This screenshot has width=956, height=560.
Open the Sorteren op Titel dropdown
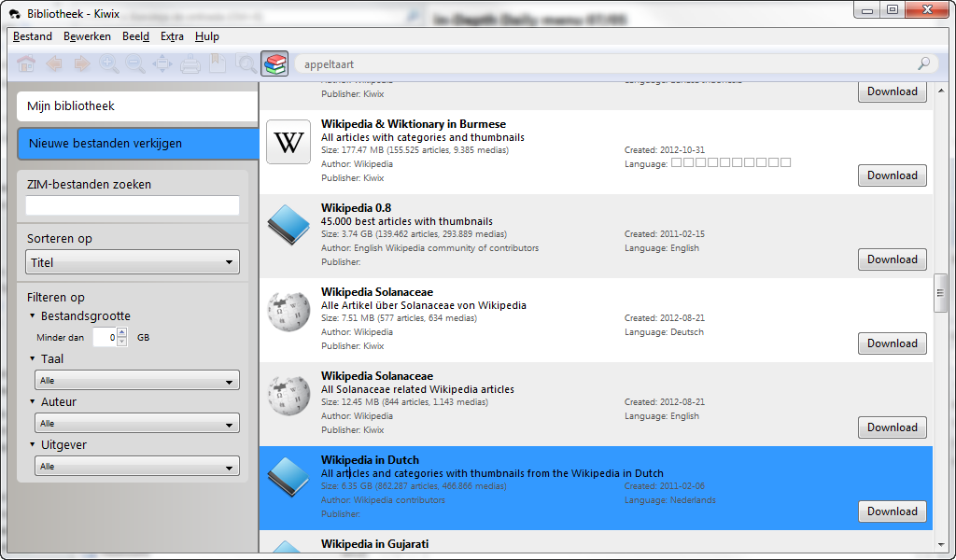pyautogui.click(x=133, y=262)
